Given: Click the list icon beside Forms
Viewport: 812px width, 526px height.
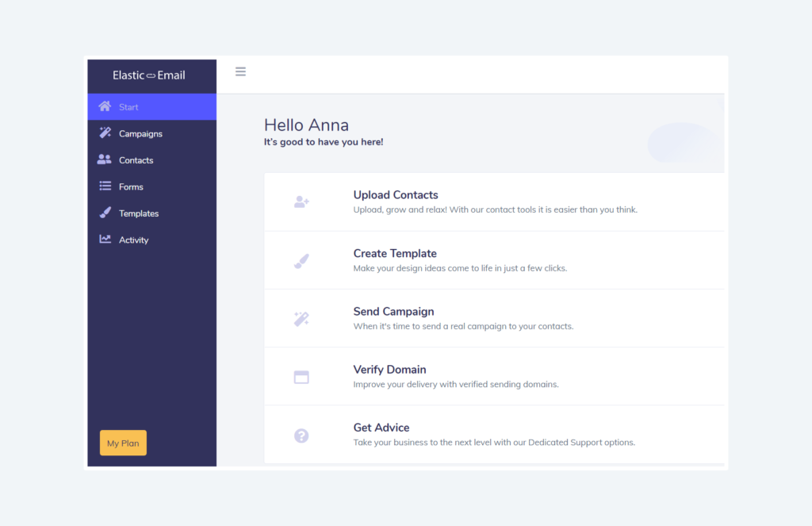Looking at the screenshot, I should pos(105,186).
